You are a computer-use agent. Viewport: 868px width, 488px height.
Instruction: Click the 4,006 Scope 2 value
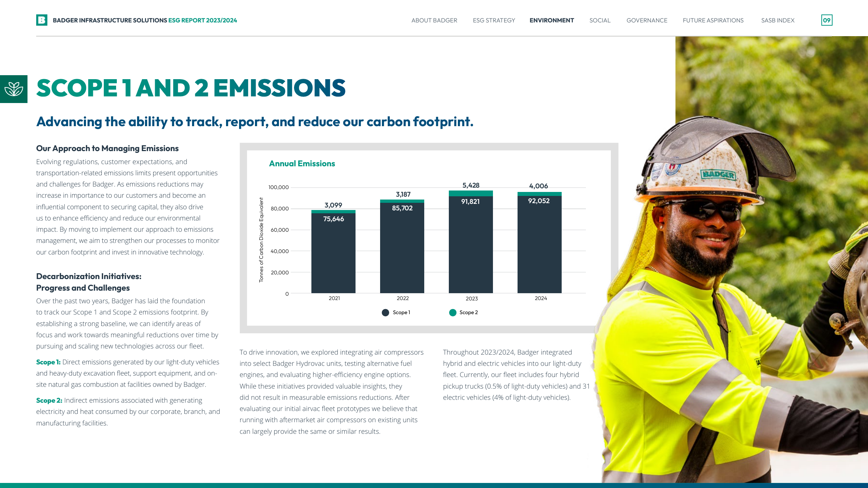[x=538, y=186]
